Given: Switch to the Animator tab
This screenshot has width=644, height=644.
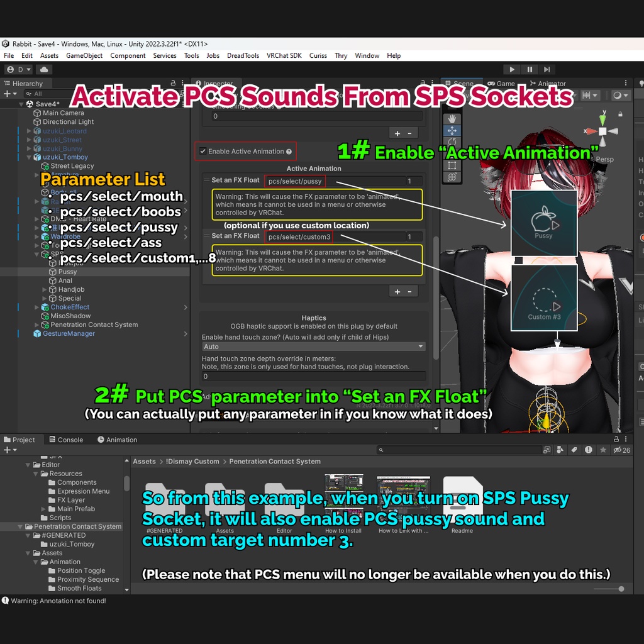Looking at the screenshot, I should [x=548, y=84].
